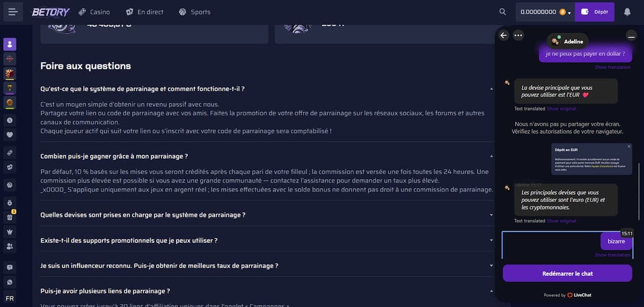Open the Casino tab in the top navigation
This screenshot has width=644, height=307.
click(94, 12)
